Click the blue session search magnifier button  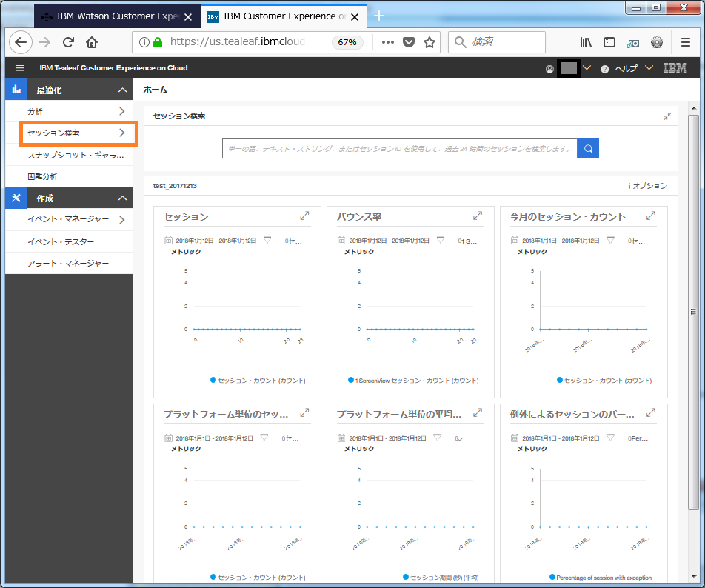click(588, 149)
